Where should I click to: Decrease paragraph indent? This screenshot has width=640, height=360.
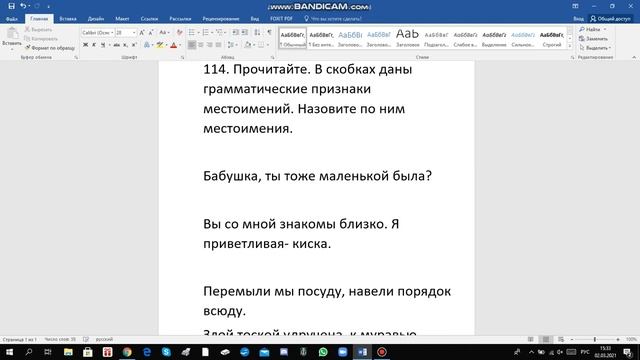(x=236, y=32)
